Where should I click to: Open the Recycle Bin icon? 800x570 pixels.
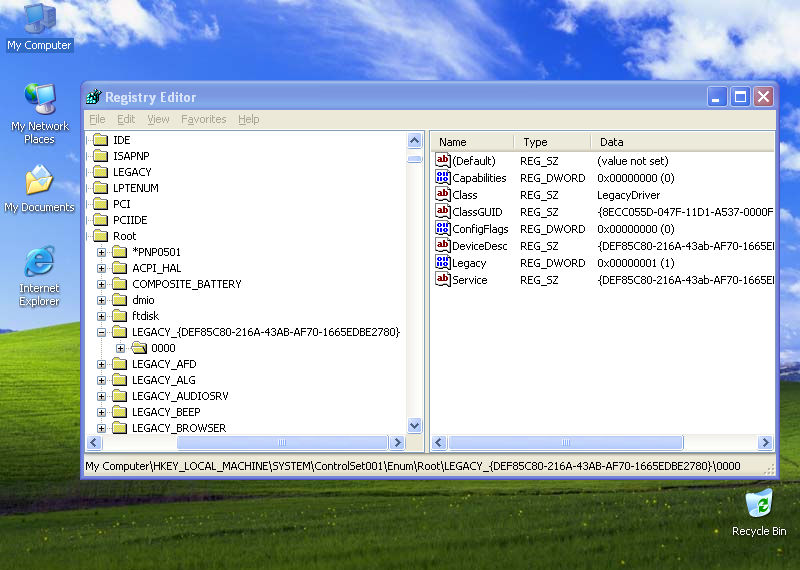[759, 512]
